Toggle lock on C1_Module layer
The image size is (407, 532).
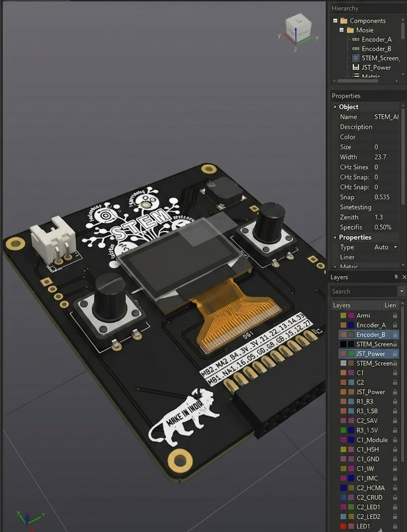tap(395, 440)
